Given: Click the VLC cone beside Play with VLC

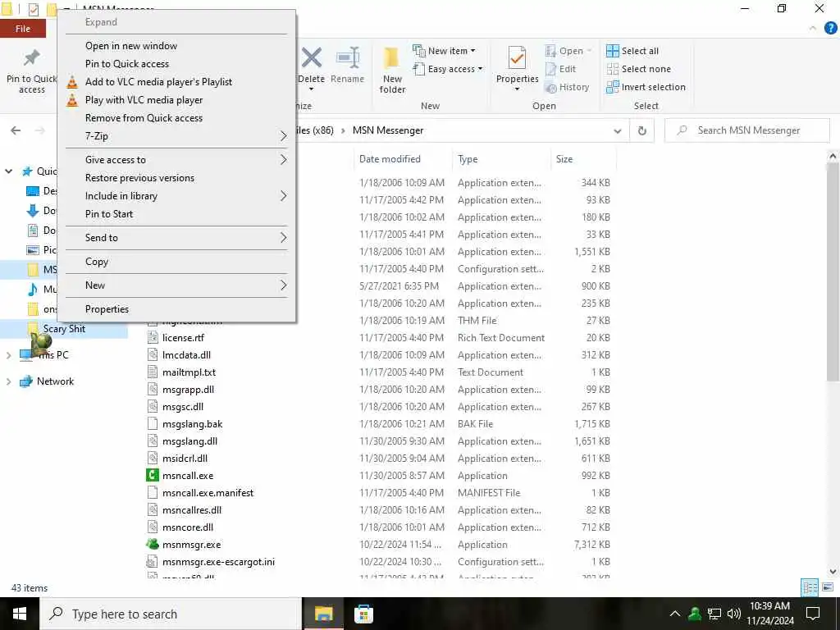Looking at the screenshot, I should click(72, 99).
